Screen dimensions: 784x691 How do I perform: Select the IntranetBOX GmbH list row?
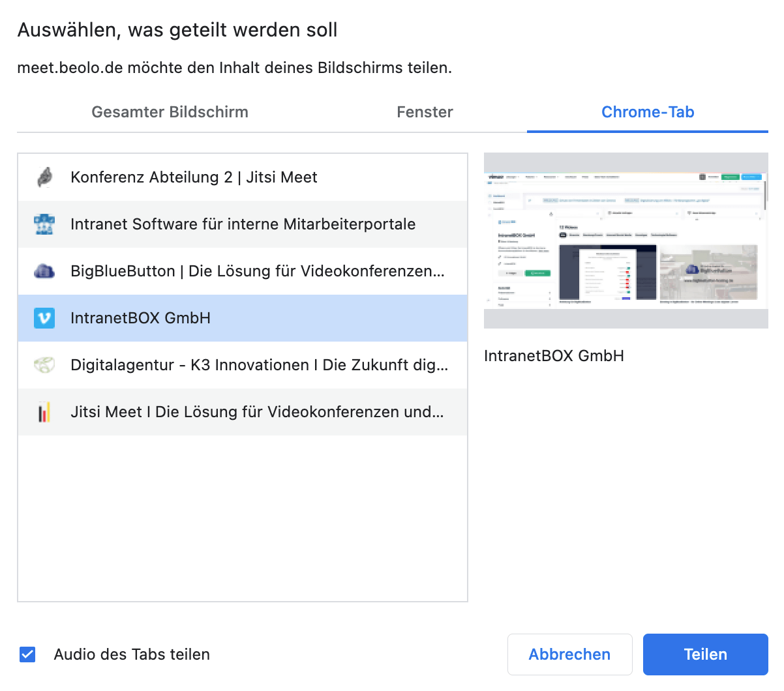click(243, 318)
